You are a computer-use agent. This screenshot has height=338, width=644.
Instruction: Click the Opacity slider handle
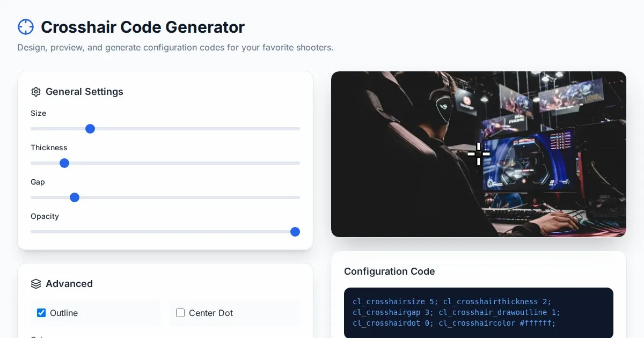[x=295, y=232]
